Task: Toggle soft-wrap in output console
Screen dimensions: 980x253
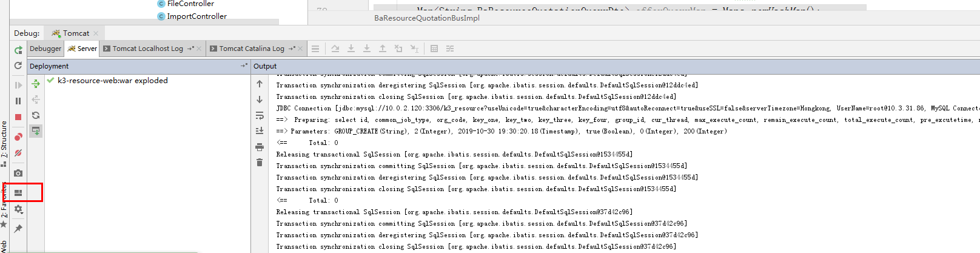Action: pyautogui.click(x=260, y=115)
